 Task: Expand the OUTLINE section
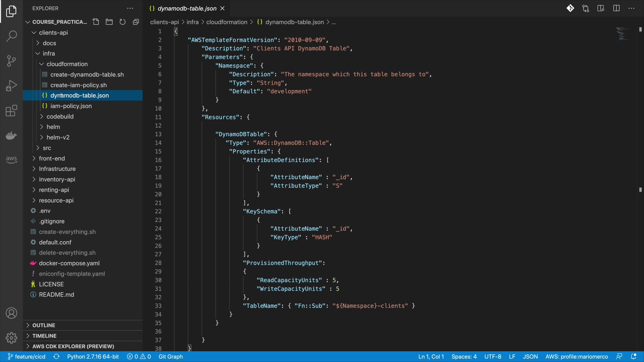tap(44, 325)
